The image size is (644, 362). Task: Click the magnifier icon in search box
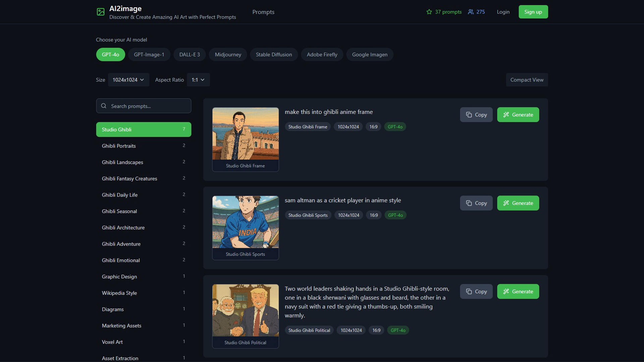(104, 106)
